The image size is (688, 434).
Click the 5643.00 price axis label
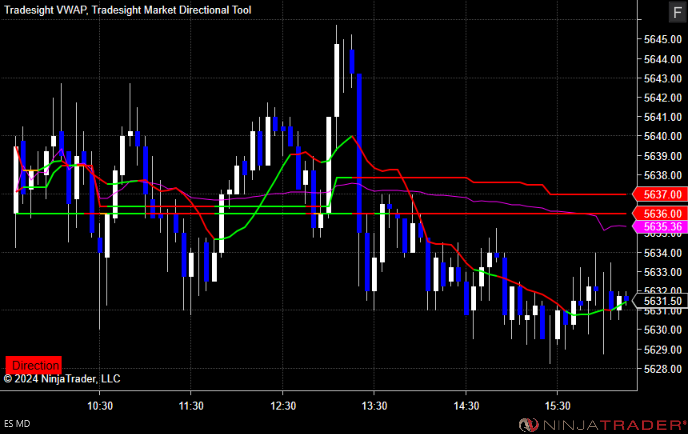click(x=663, y=78)
